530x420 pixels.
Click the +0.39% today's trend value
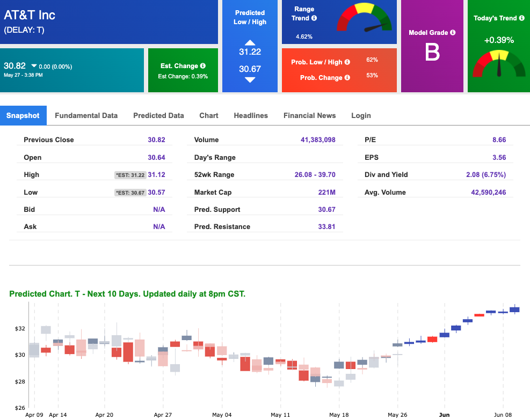click(x=499, y=40)
